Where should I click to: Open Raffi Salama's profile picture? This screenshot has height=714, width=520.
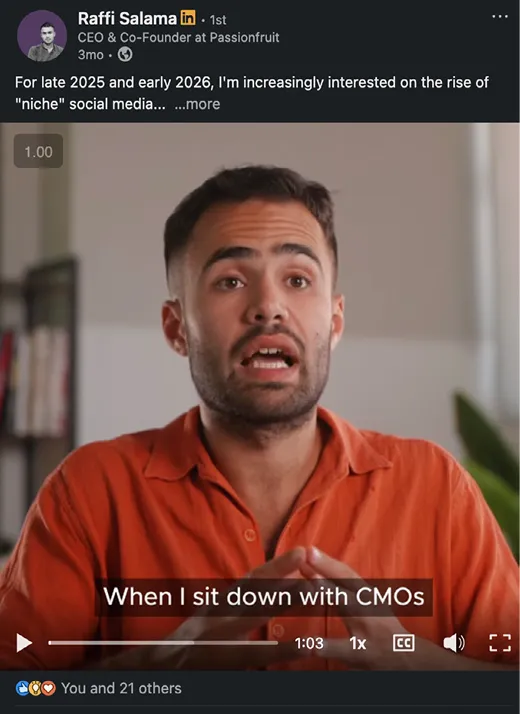point(42,36)
